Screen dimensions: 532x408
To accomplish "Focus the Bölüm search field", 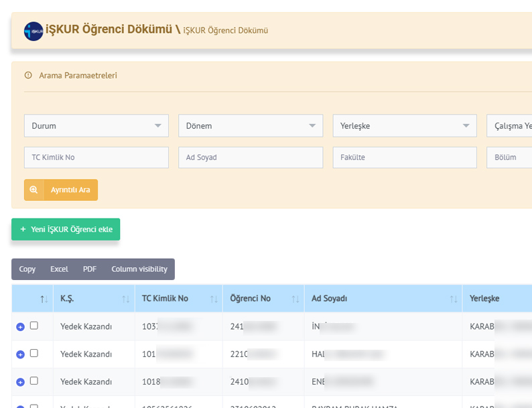I will pos(509,157).
